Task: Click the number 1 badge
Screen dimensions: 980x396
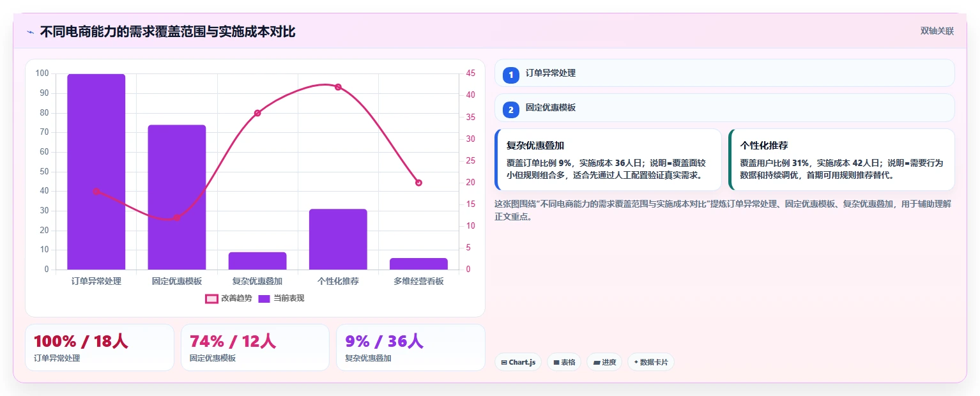Action: pyautogui.click(x=510, y=75)
